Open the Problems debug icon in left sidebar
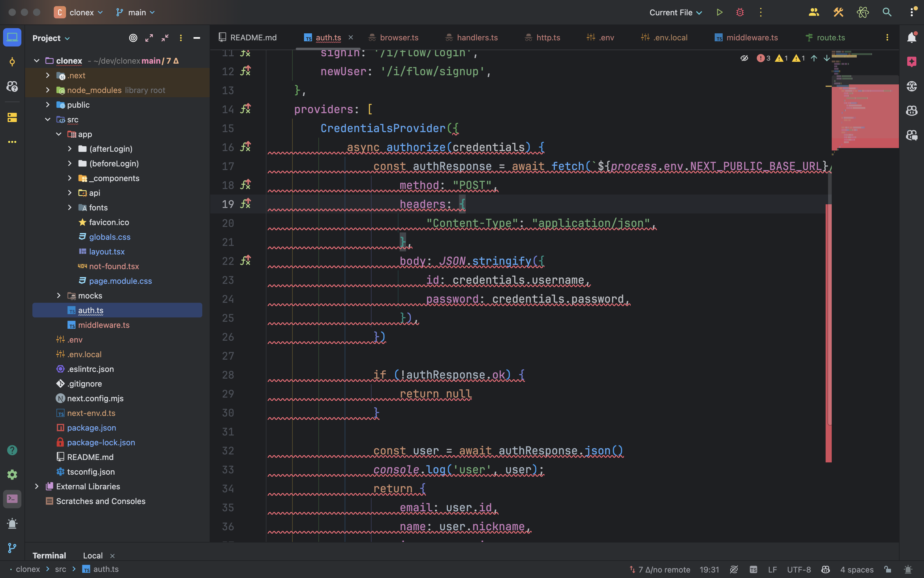This screenshot has height=578, width=924. tap(12, 523)
